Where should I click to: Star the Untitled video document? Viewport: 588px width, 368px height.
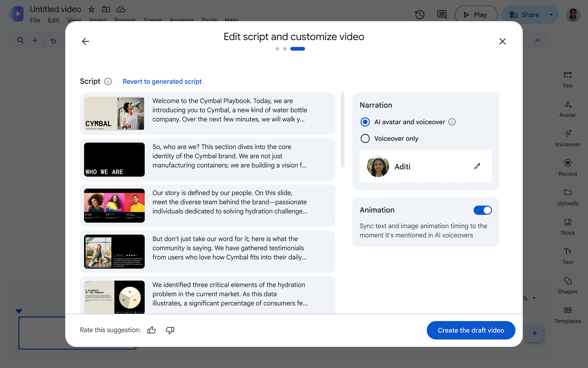pyautogui.click(x=91, y=9)
